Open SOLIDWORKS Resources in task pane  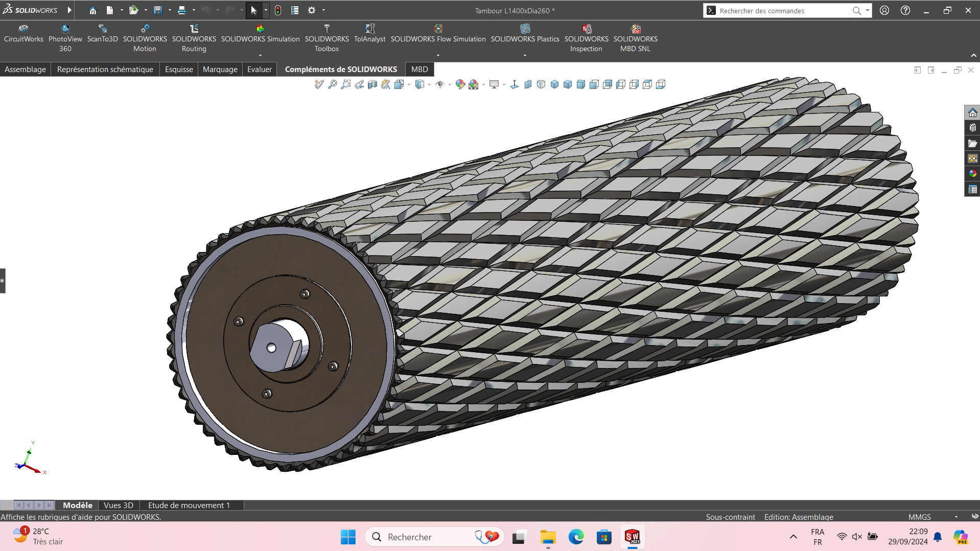972,112
